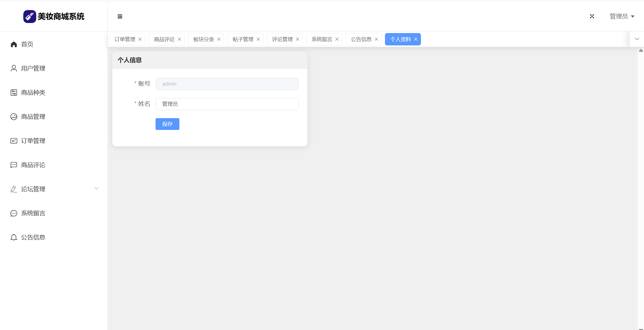Screen dimensions: 644x330
Task: Click the 系统留言 chat bubble icon
Action: pos(14,213)
